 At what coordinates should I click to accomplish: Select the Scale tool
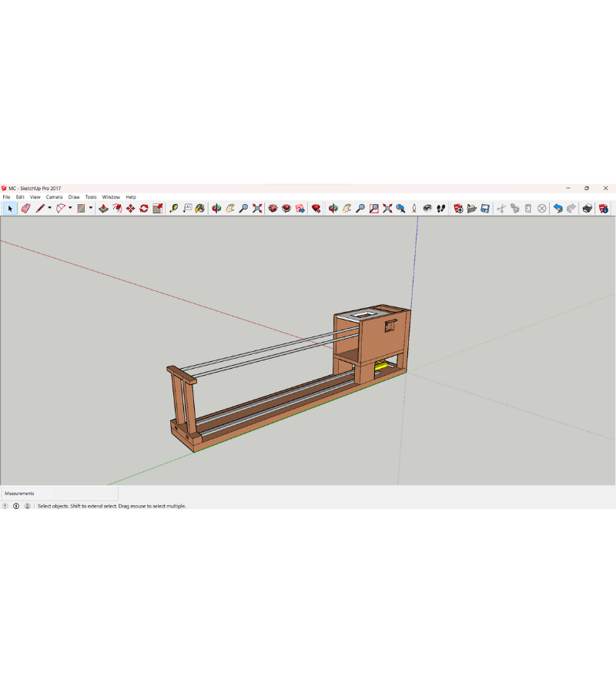point(157,209)
